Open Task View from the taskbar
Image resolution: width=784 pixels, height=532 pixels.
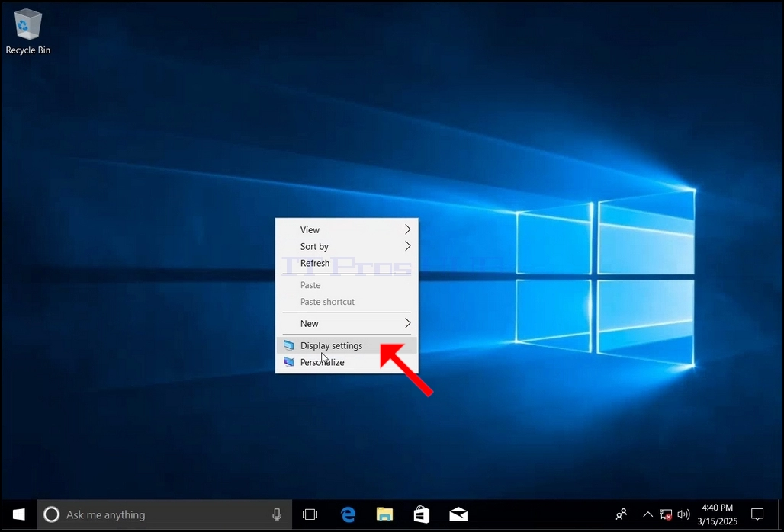(x=310, y=514)
